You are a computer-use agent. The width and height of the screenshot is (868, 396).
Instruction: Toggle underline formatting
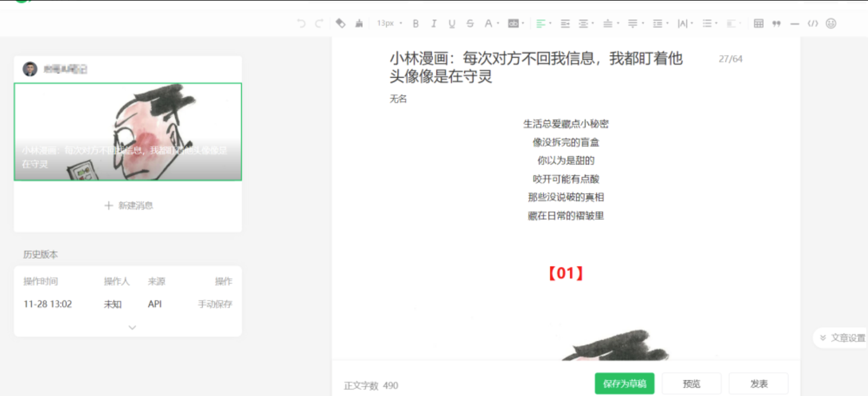pyautogui.click(x=452, y=23)
